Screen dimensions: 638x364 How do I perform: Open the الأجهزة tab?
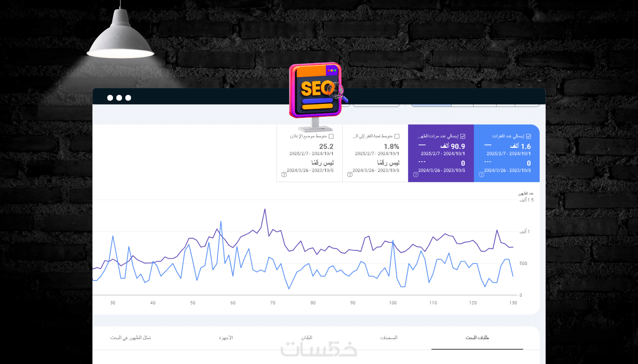pos(226,338)
